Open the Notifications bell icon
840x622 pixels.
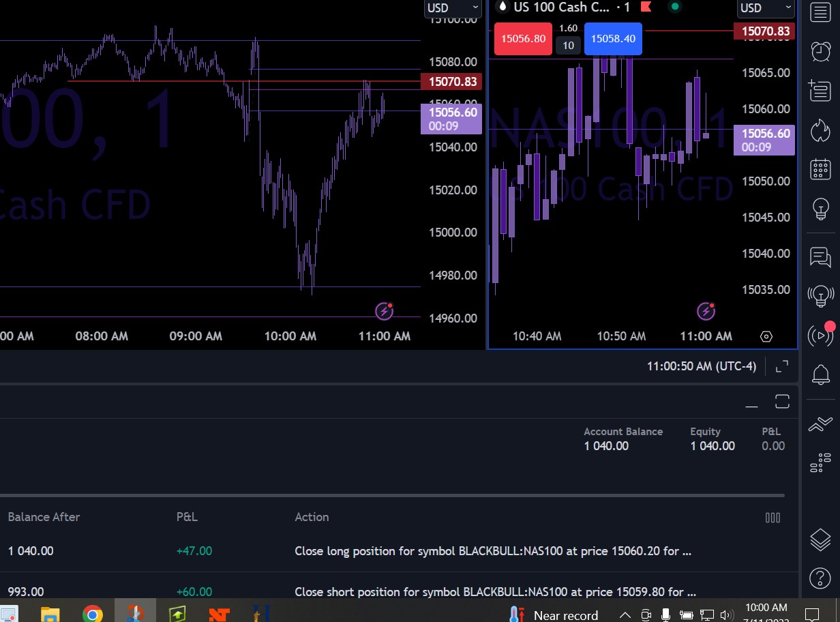[820, 374]
